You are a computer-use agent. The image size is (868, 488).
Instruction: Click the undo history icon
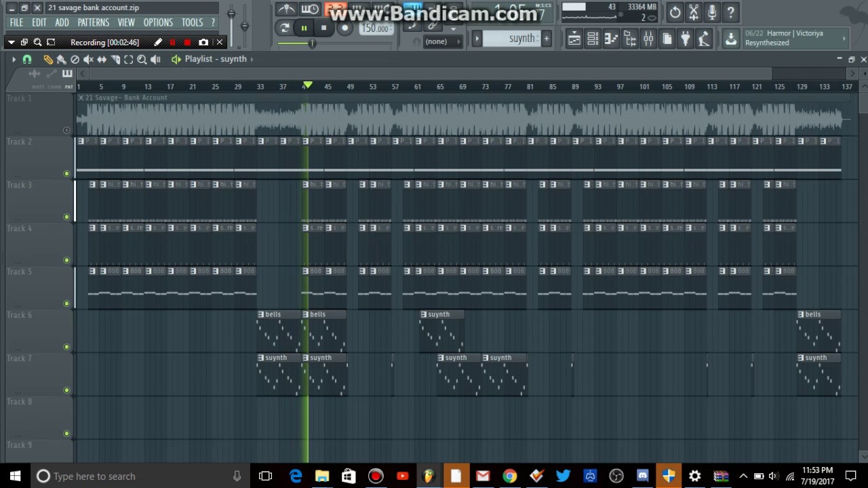point(675,12)
